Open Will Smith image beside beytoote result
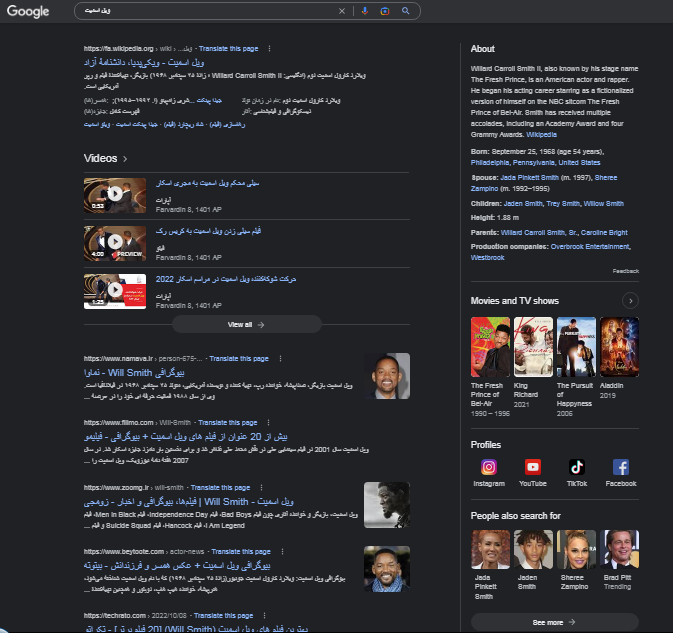The height and width of the screenshot is (633, 673). [387, 569]
